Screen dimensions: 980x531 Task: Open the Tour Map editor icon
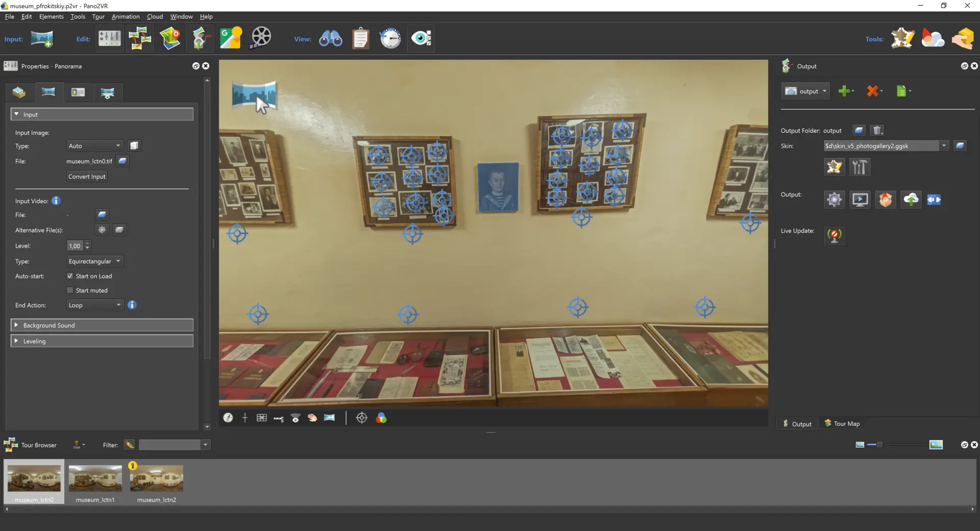click(170, 39)
